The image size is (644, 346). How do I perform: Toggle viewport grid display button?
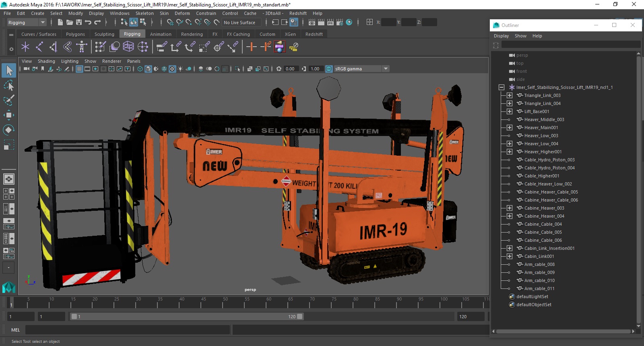coord(79,69)
